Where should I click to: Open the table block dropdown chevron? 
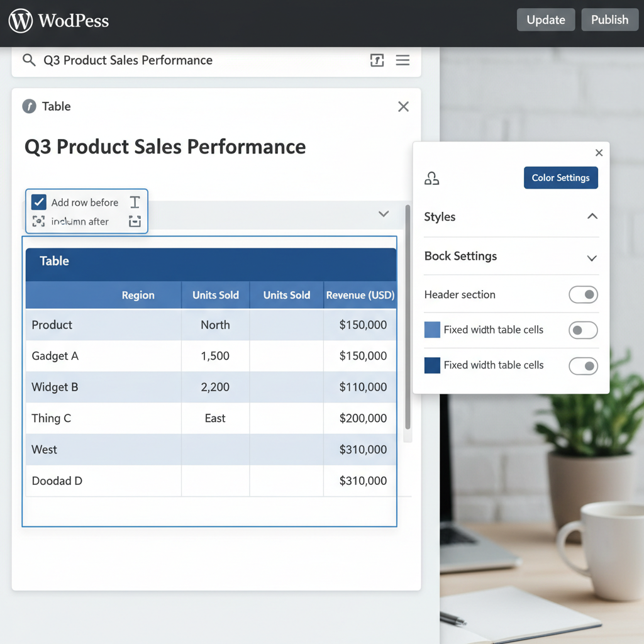[384, 214]
